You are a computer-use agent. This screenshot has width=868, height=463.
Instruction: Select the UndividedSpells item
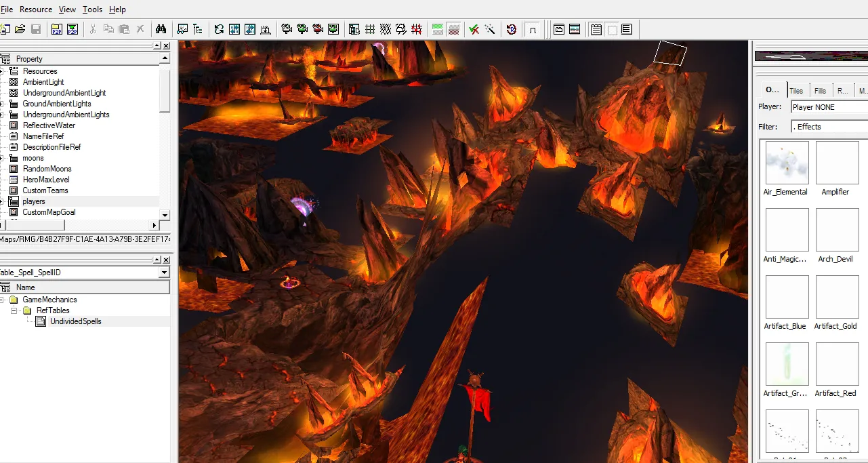pyautogui.click(x=75, y=321)
